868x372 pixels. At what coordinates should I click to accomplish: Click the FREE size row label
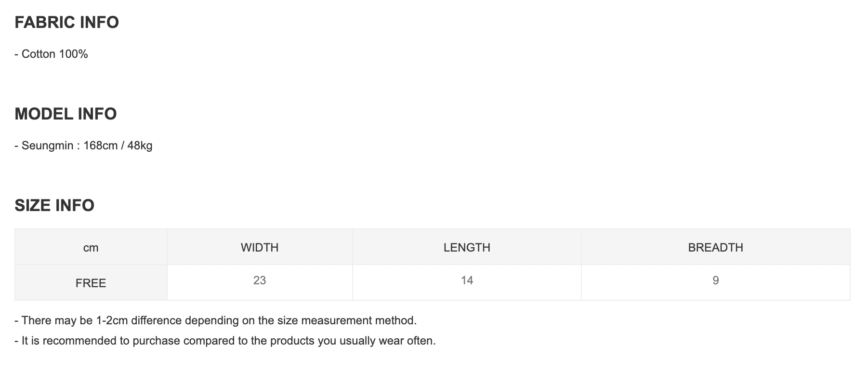91,283
